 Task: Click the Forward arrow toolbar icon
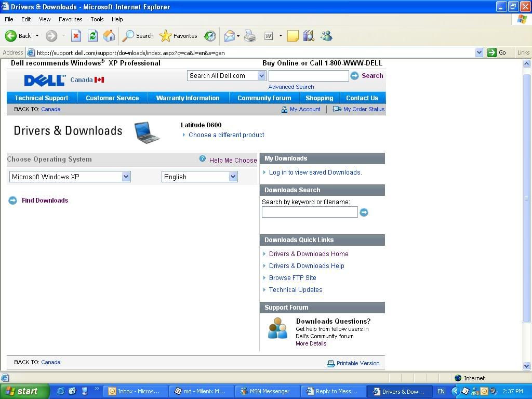pyautogui.click(x=51, y=36)
